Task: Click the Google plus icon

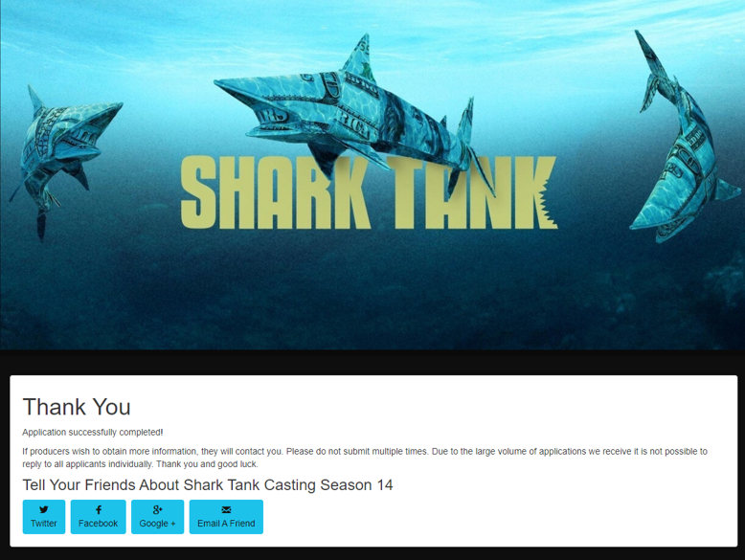Action: tap(157, 509)
